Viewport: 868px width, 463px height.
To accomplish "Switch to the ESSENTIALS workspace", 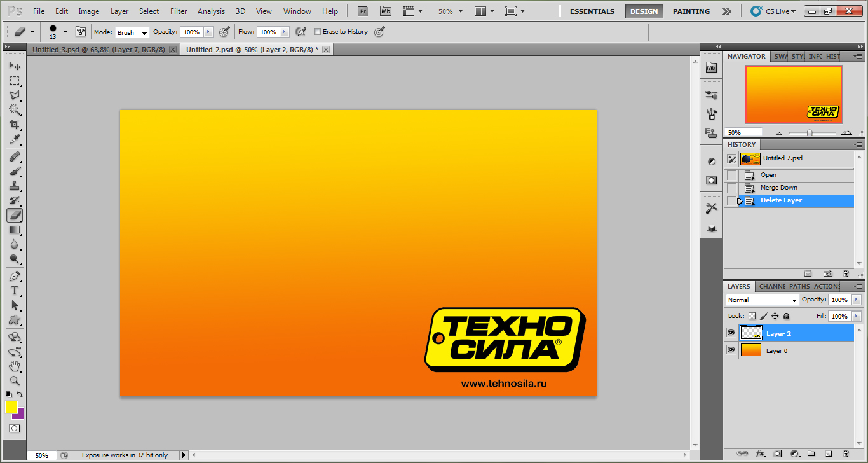I will [x=592, y=11].
